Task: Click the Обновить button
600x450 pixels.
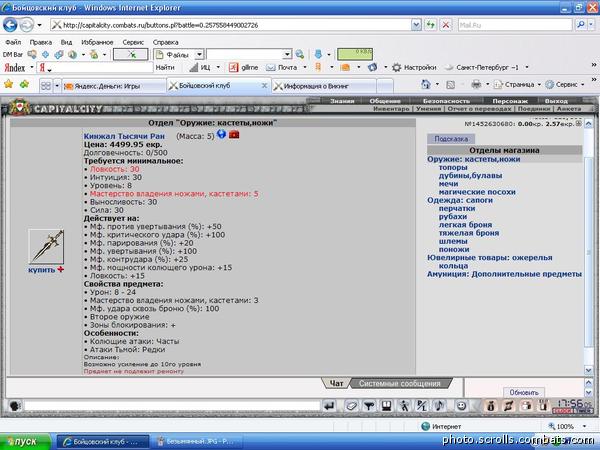Action: click(524, 392)
